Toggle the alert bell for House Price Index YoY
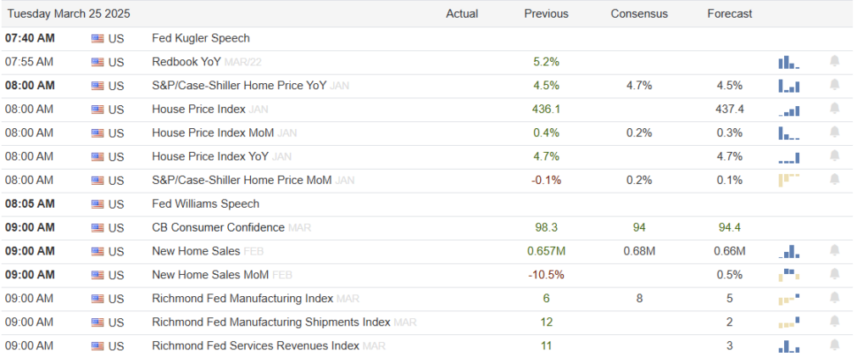Image resolution: width=868 pixels, height=358 pixels. tap(834, 156)
